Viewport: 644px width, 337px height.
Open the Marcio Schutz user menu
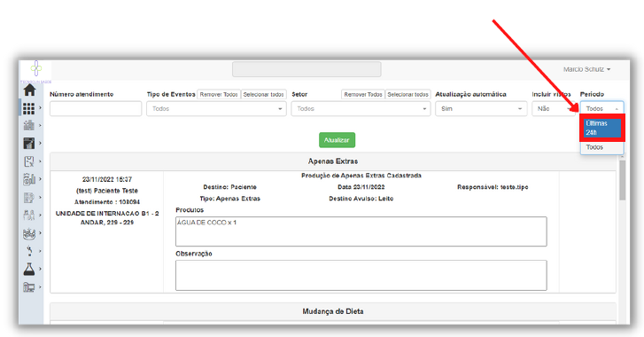[x=586, y=69]
